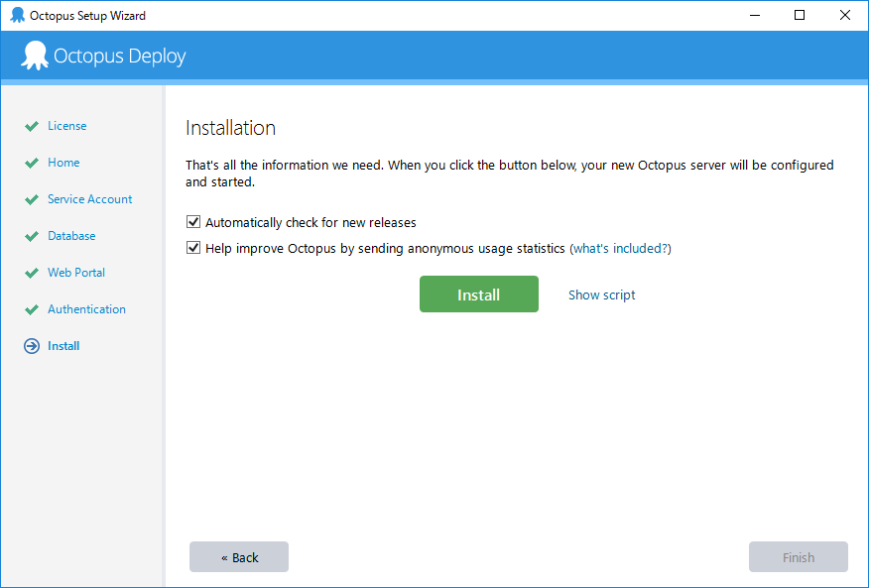Open the what's included? link
Screen dimensions: 869x588
pos(622,248)
